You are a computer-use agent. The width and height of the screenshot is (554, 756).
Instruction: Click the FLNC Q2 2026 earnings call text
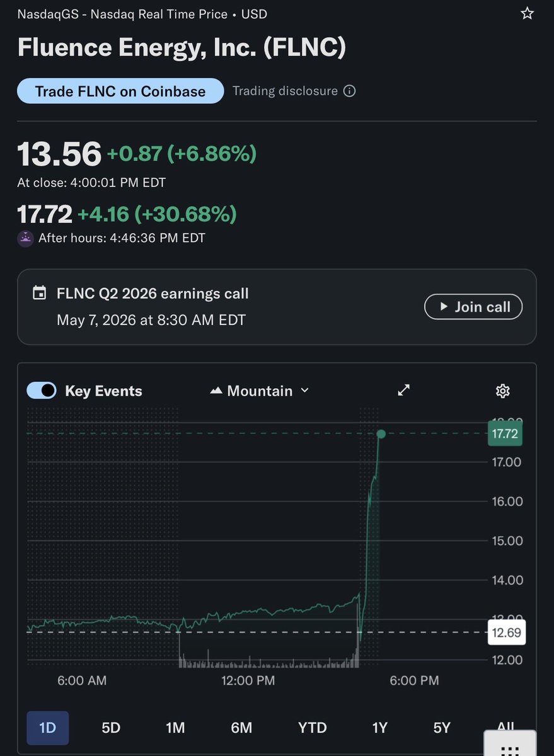pos(153,294)
